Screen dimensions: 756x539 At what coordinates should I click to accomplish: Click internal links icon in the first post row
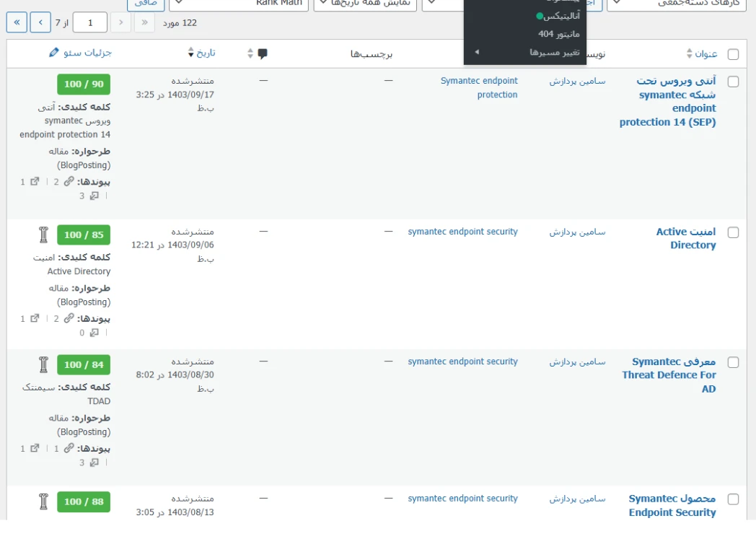(69, 182)
